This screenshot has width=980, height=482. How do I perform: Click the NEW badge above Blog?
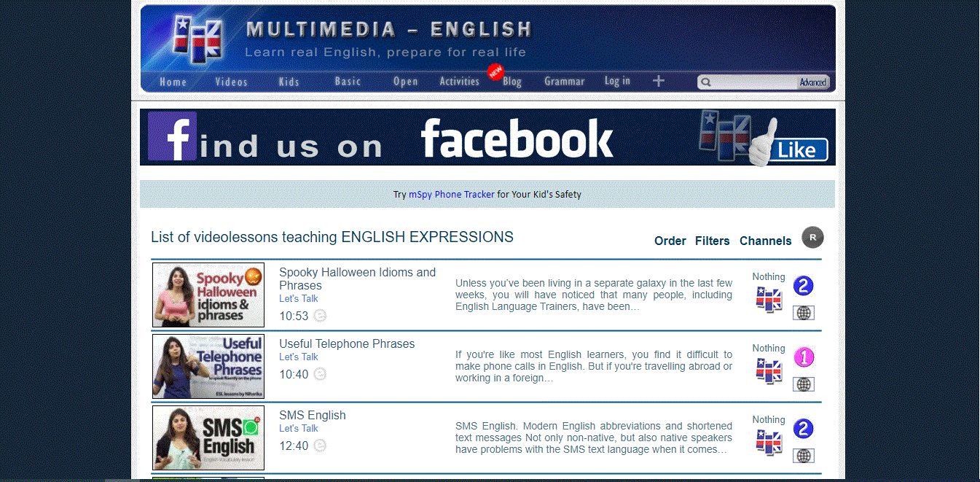point(495,71)
